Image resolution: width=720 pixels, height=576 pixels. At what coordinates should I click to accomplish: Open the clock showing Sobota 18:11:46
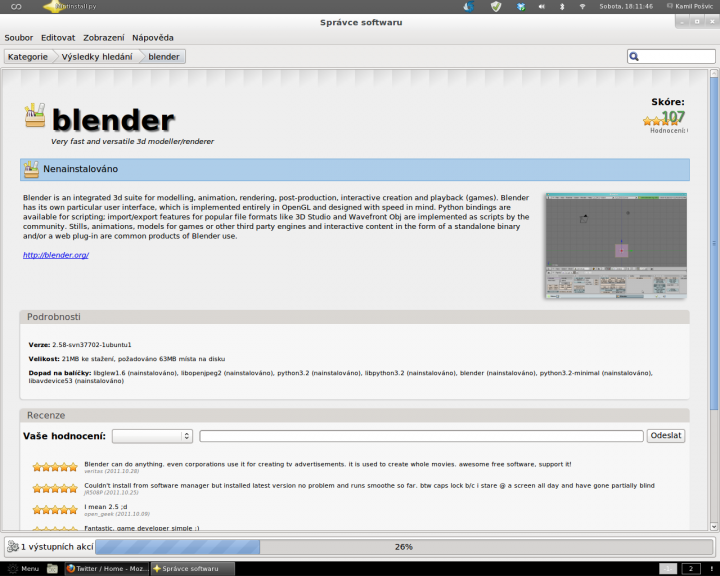(x=626, y=6)
